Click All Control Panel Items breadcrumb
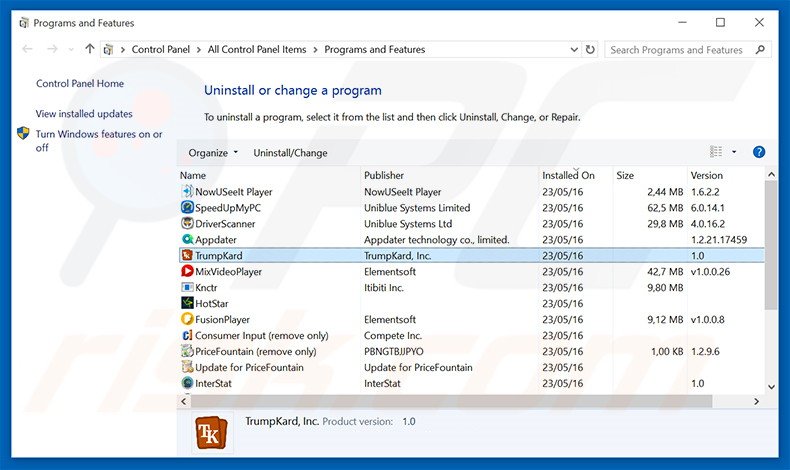 257,49
